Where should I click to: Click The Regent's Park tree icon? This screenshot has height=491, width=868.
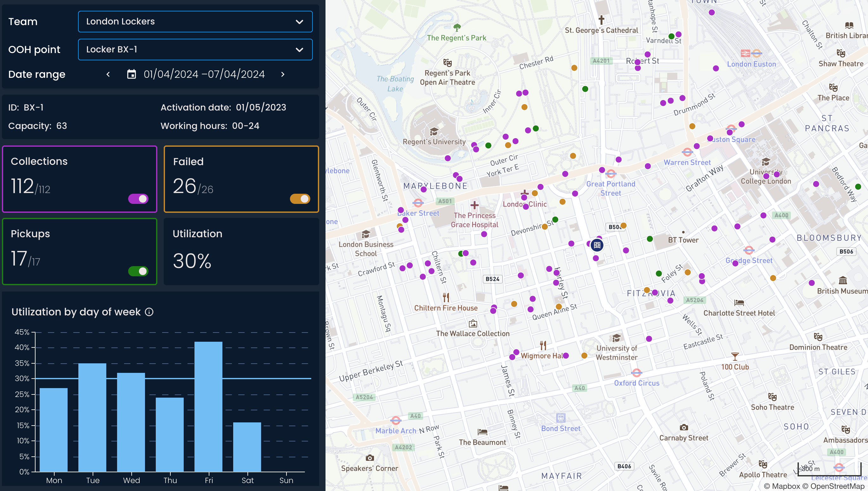coord(457,27)
